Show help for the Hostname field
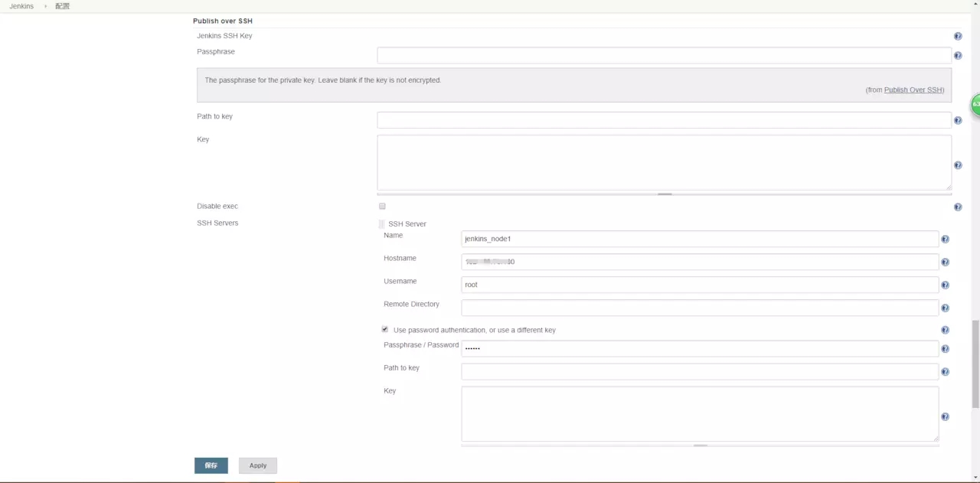This screenshot has width=980, height=483. (x=945, y=263)
